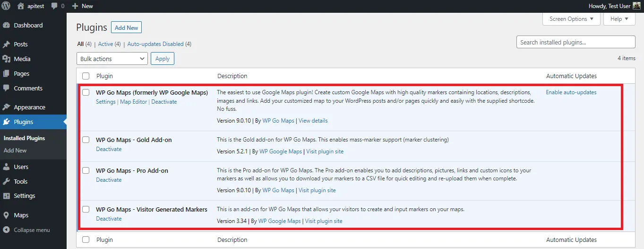Click in the Search installed plugins field
644x249 pixels.
coord(576,42)
